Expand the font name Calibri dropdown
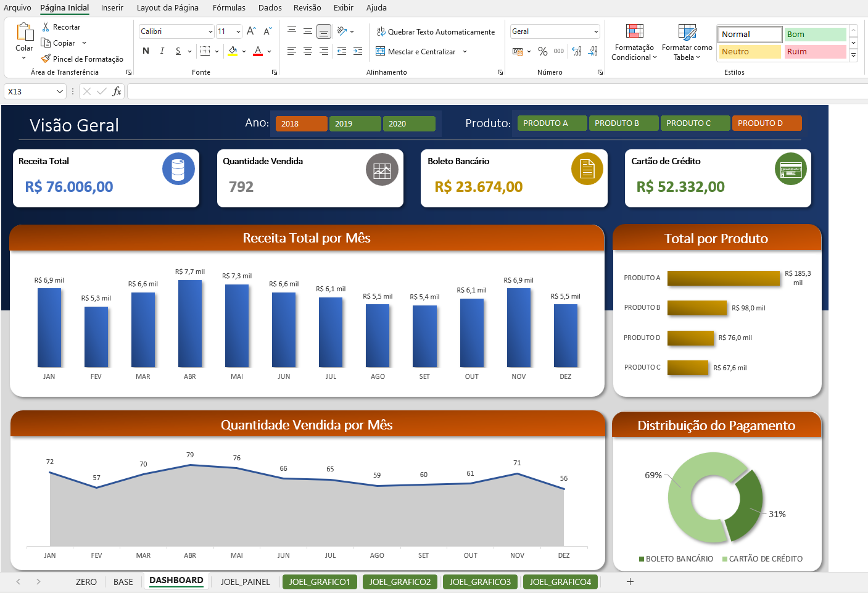 (x=210, y=31)
